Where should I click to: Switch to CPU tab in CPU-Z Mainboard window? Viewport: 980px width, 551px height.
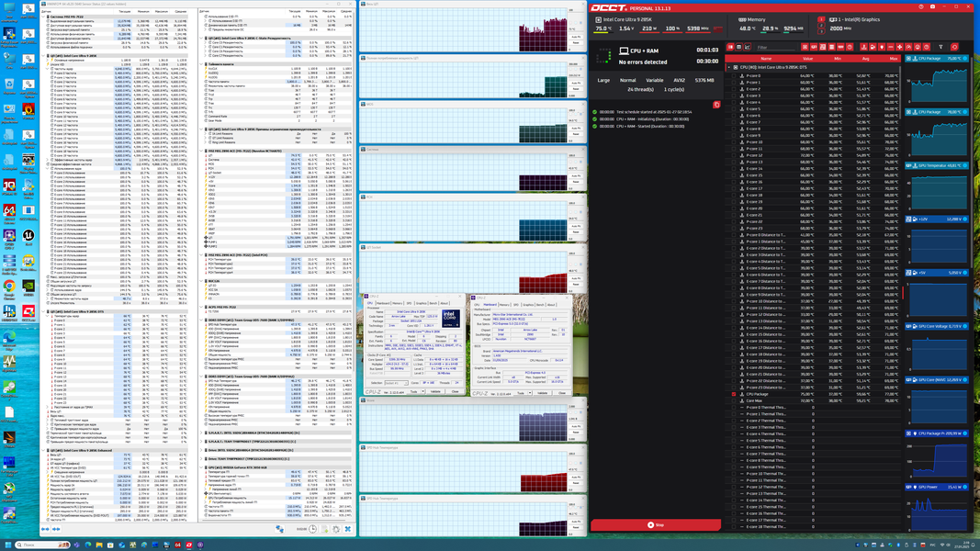click(477, 305)
